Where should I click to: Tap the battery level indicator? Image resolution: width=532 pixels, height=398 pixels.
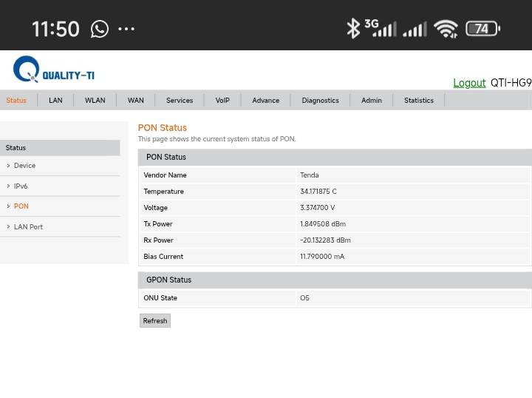point(482,29)
